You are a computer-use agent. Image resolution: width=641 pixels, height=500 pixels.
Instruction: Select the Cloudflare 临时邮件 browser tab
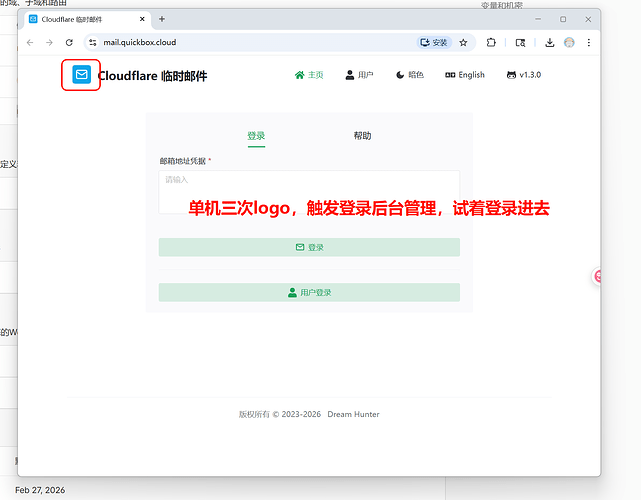88,19
